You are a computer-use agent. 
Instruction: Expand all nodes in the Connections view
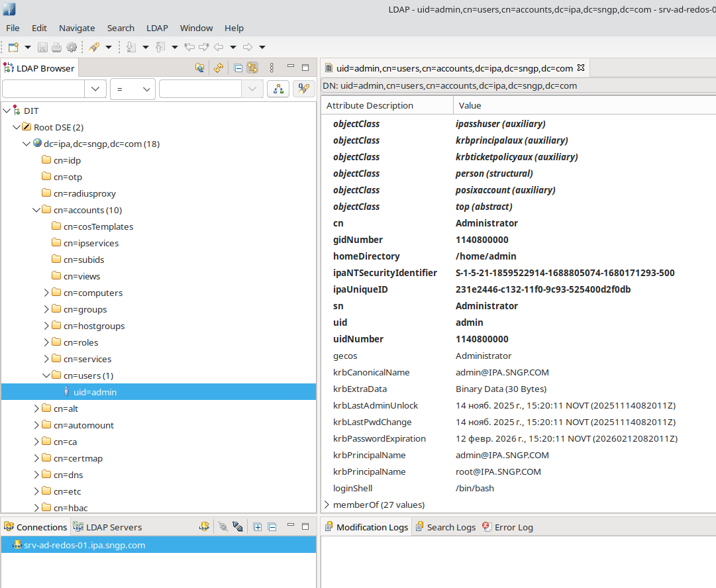coord(258,526)
